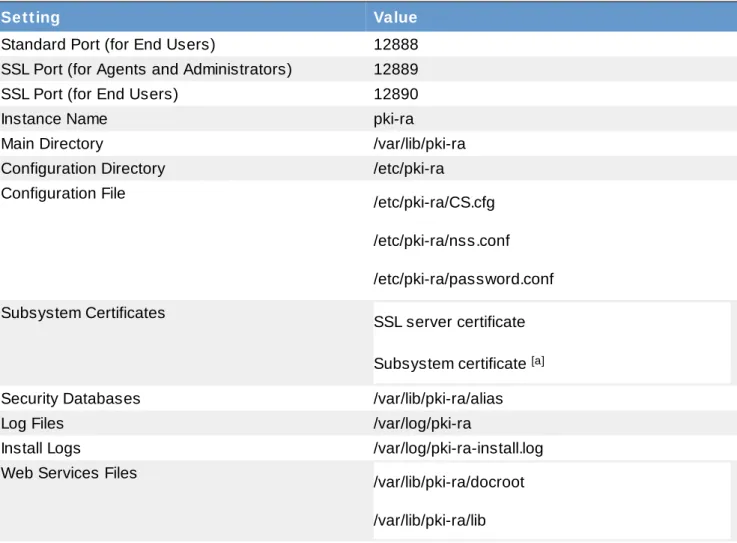Select '/var/log/pki-ra-install.log' path
737x543 pixels.
click(458, 449)
